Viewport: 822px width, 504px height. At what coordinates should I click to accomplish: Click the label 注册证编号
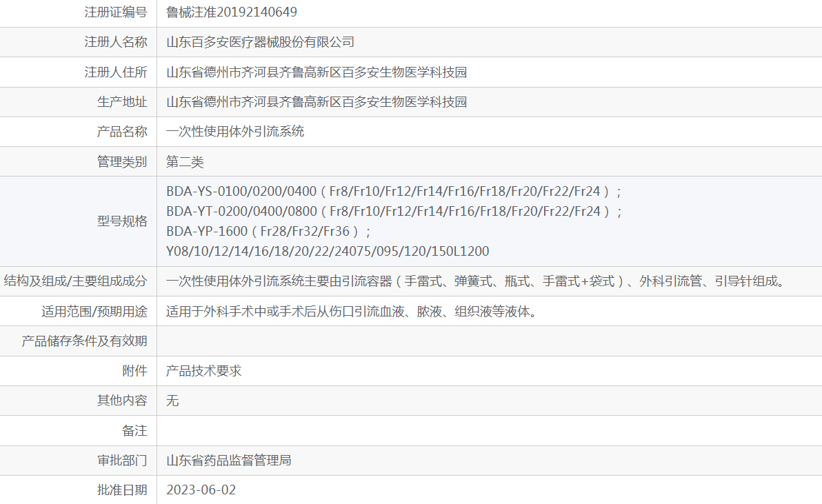(x=116, y=12)
